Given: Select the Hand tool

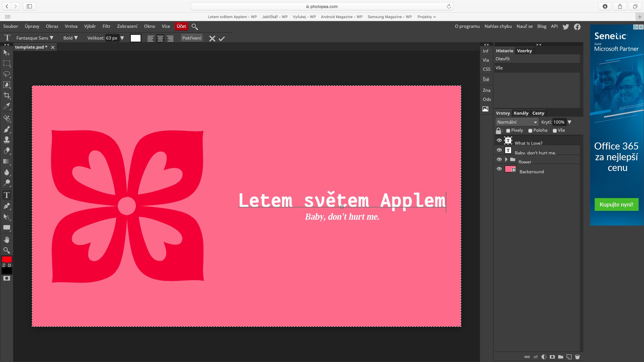Looking at the screenshot, I should pyautogui.click(x=7, y=240).
